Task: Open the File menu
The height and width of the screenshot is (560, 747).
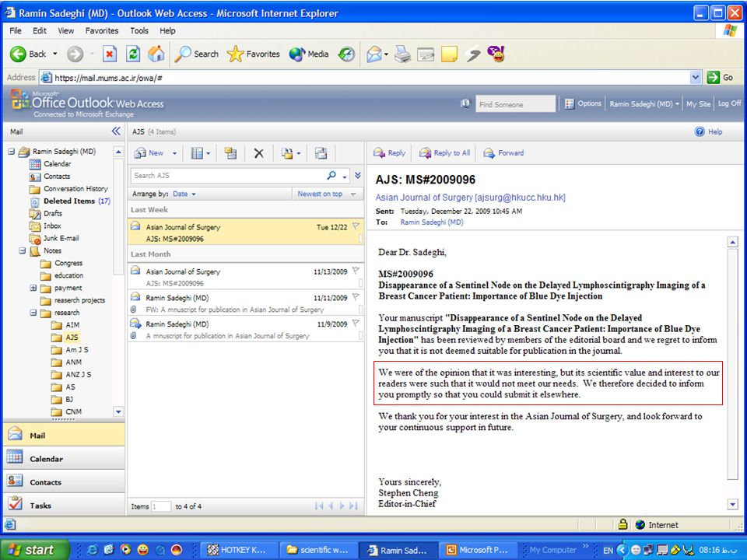Action: [16, 30]
